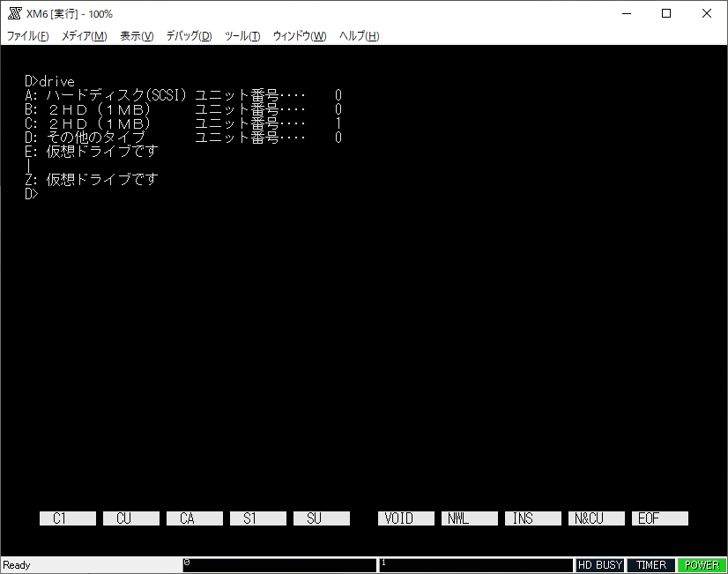Screen dimensions: 728x574
Task: Click floppy drive 0 status panel
Action: 279,565
